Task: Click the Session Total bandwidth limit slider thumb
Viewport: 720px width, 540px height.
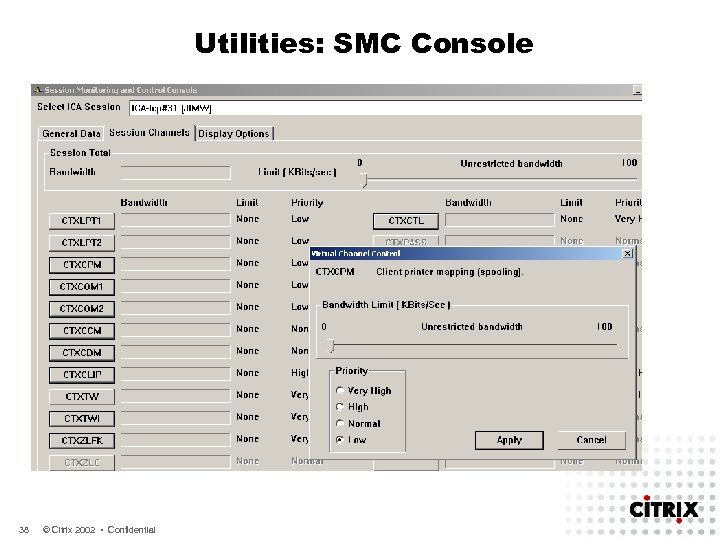Action: click(364, 180)
